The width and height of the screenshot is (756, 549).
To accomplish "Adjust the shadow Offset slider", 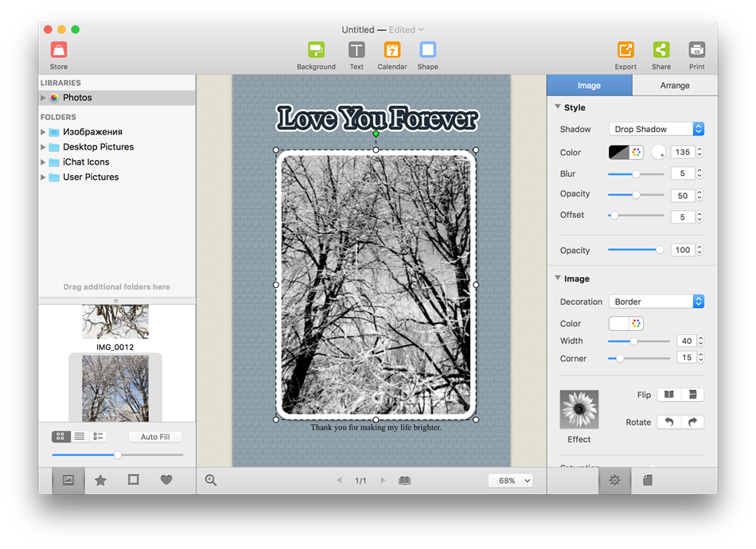I will click(x=636, y=216).
